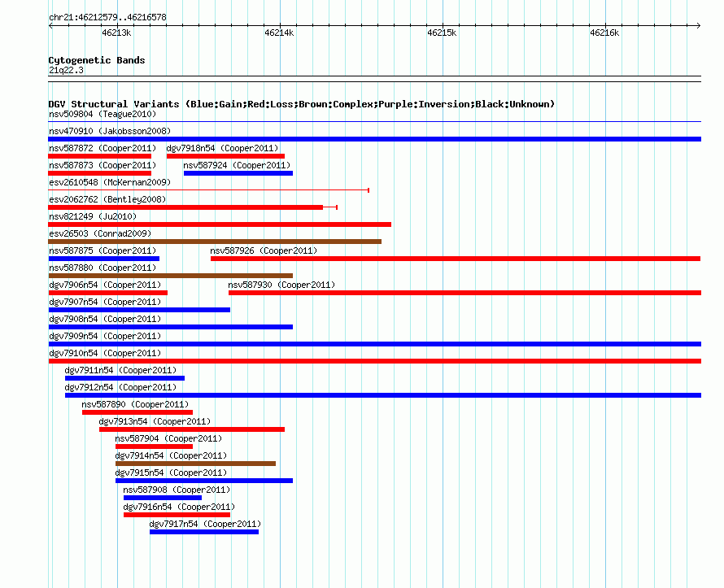Select the dgv7906n54 (Cooper2011) label

(x=105, y=285)
